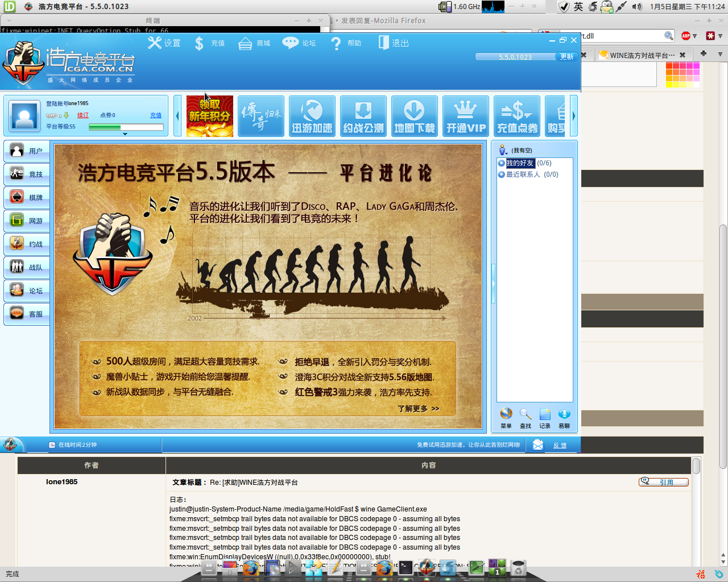Click the 免费试用迅游加速 promo text
This screenshot has height=582, width=728.
469,445
